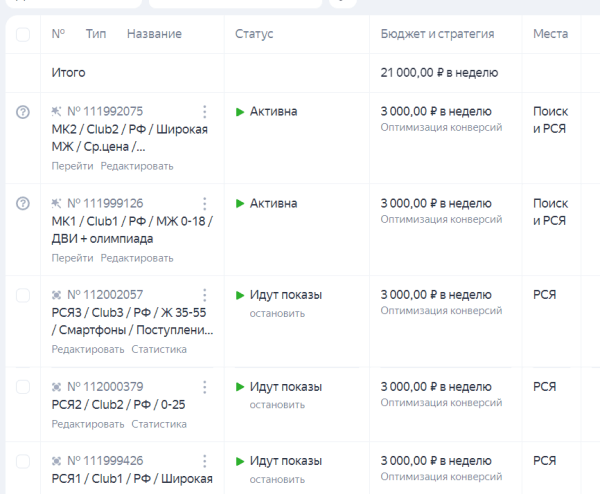Click the campaign type icon for 112002057
Viewport: 600px width, 494px height.
[56, 295]
